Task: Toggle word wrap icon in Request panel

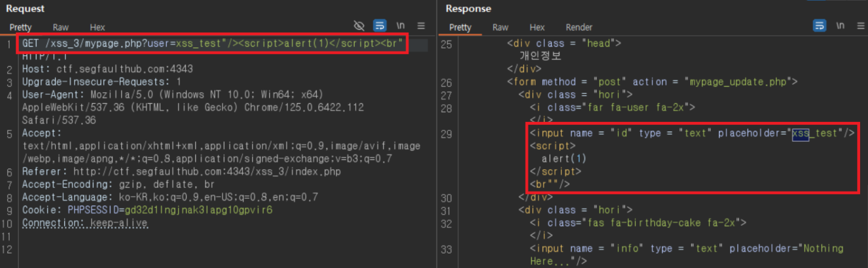Action: click(380, 25)
